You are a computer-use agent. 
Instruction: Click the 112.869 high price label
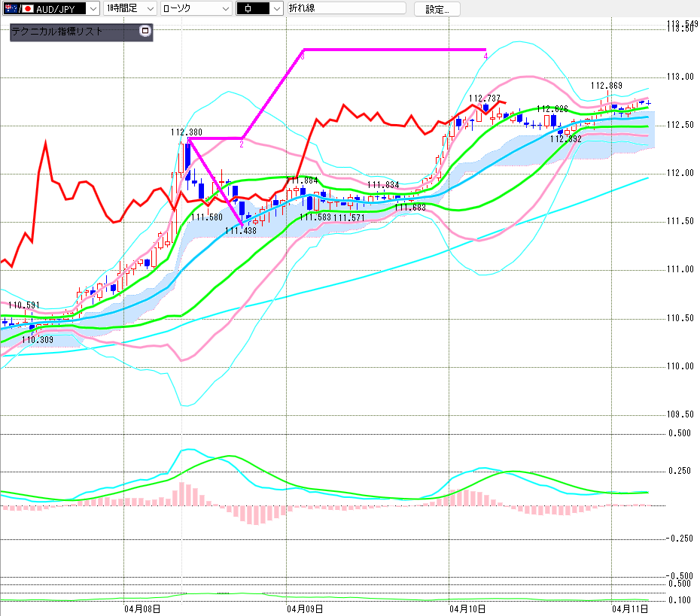pos(606,86)
